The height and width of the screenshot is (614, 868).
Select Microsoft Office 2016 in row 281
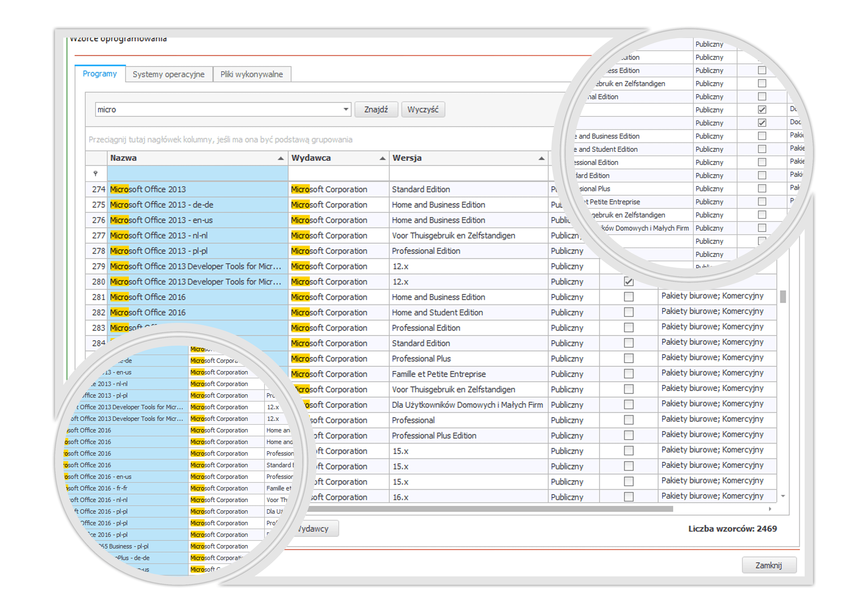pos(197,297)
